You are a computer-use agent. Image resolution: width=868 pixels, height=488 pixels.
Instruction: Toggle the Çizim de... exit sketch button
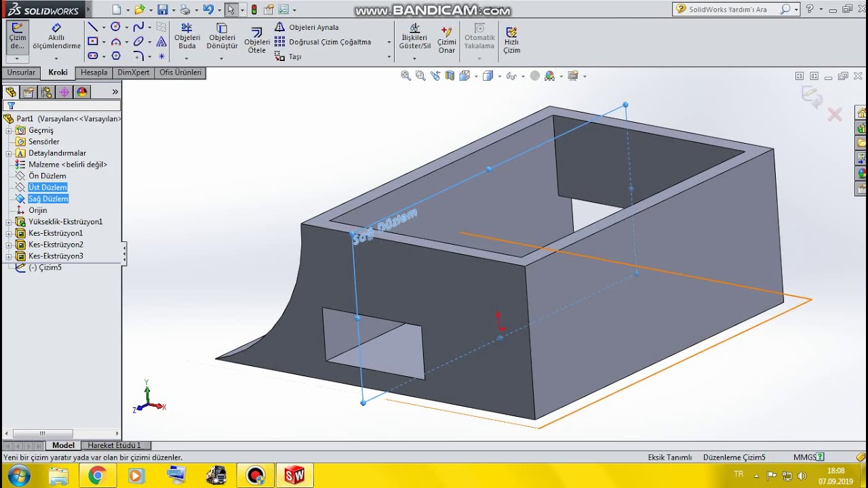(17, 37)
